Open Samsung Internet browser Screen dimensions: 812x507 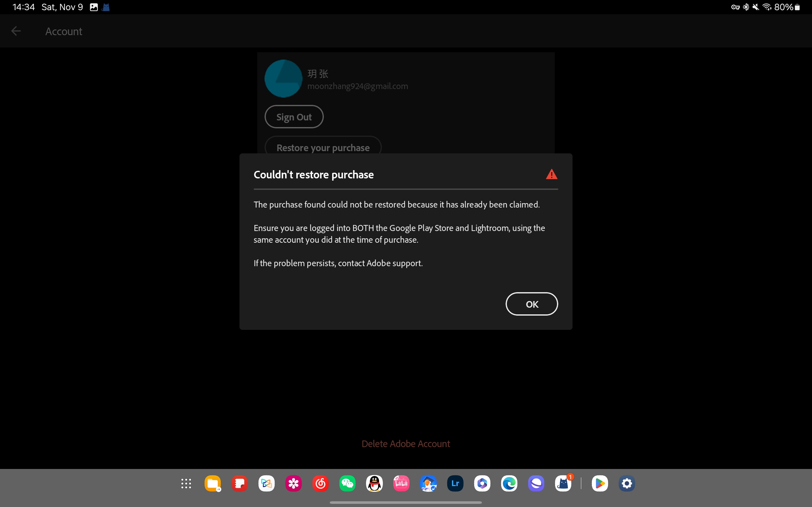click(x=536, y=483)
